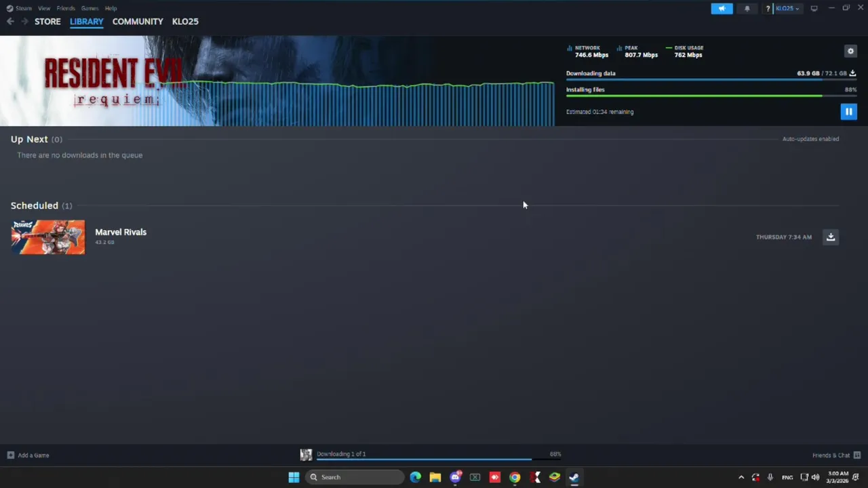Open the Help menu
The image size is (868, 488).
111,8
